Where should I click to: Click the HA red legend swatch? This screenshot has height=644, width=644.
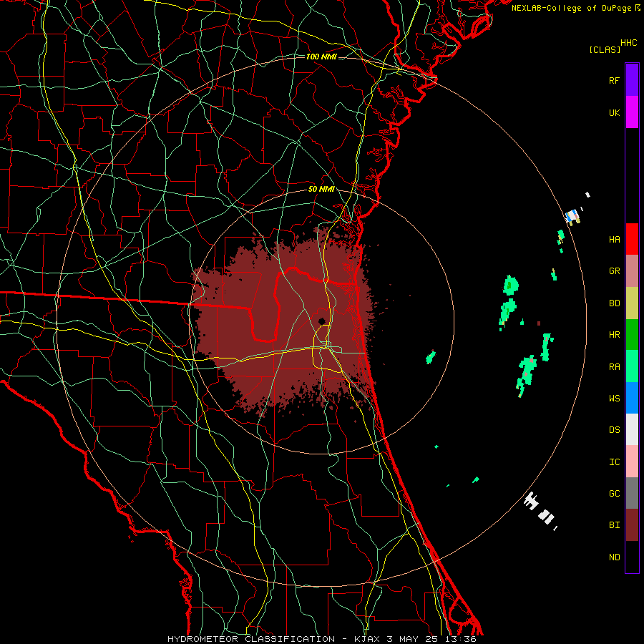[x=632, y=239]
